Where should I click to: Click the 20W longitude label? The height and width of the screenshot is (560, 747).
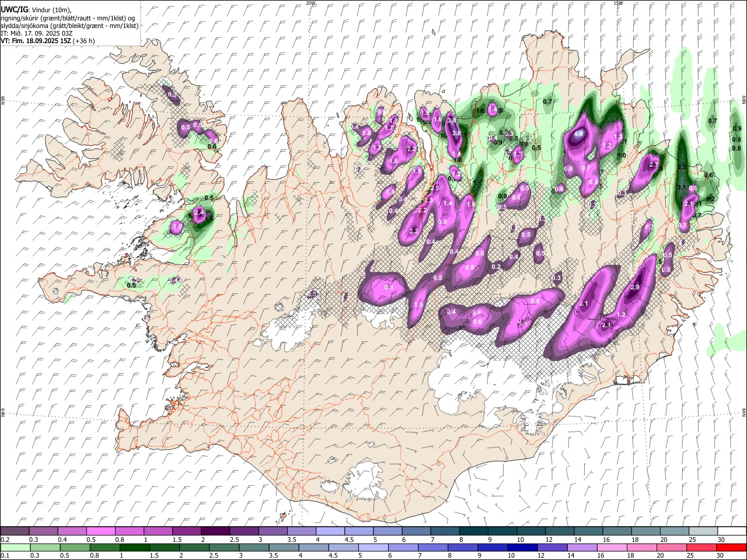point(310,3)
